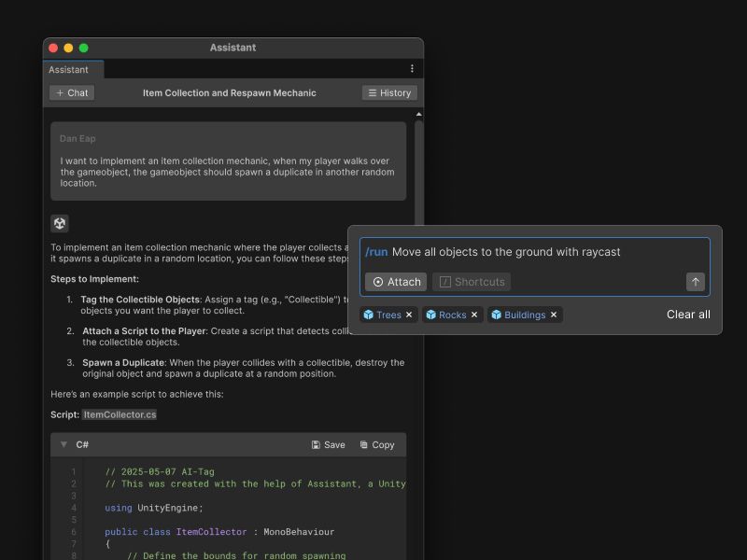Viewport: 747px width, 560px height.
Task: Click Clear all attachments
Action: (x=688, y=315)
